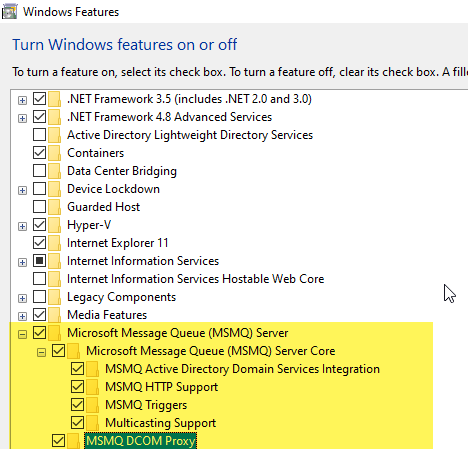The width and height of the screenshot is (468, 449).
Task: Collapse the MSMQ Server Core subtree
Action: (x=41, y=352)
